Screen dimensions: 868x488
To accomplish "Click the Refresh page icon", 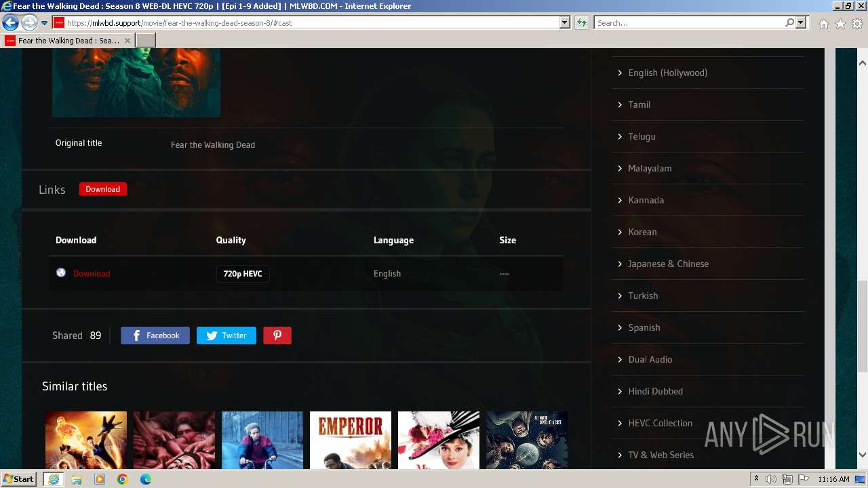I will pyautogui.click(x=581, y=22).
